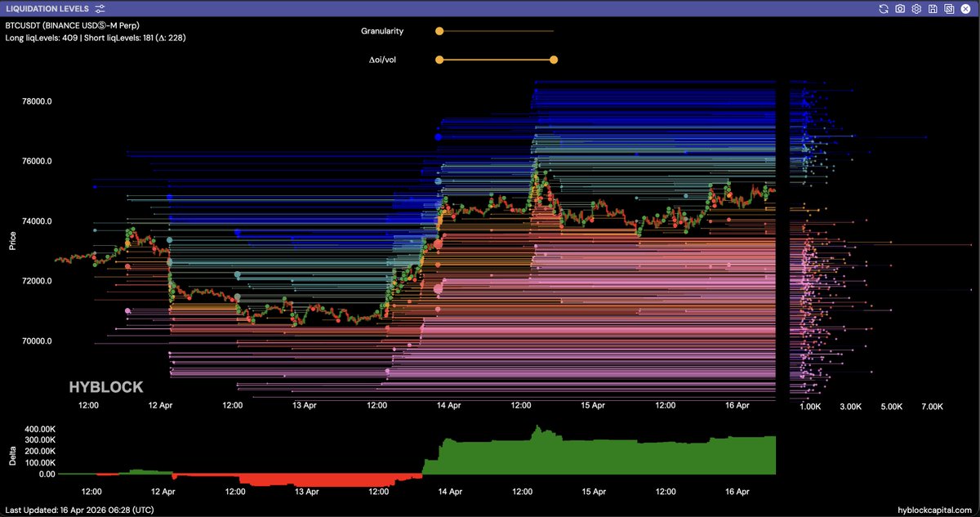Take a chart snapshot with camera icon
Screen dimensions: 980x517
899,8
